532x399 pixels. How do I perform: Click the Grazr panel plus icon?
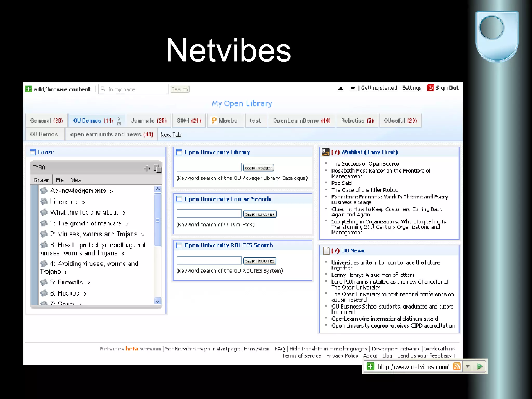(x=147, y=168)
